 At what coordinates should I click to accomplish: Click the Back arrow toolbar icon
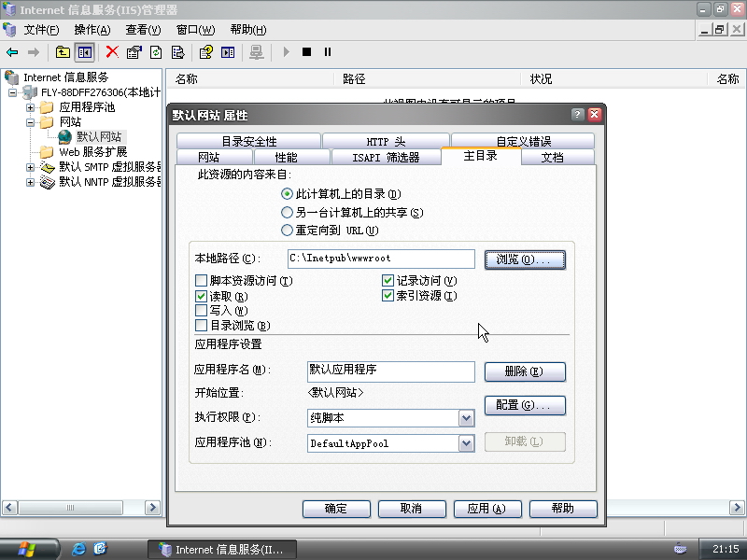pos(12,52)
